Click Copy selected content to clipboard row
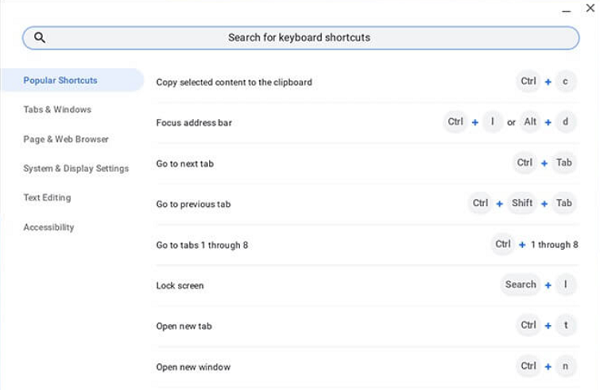Screen dimensions: 600x390 [x=367, y=82]
